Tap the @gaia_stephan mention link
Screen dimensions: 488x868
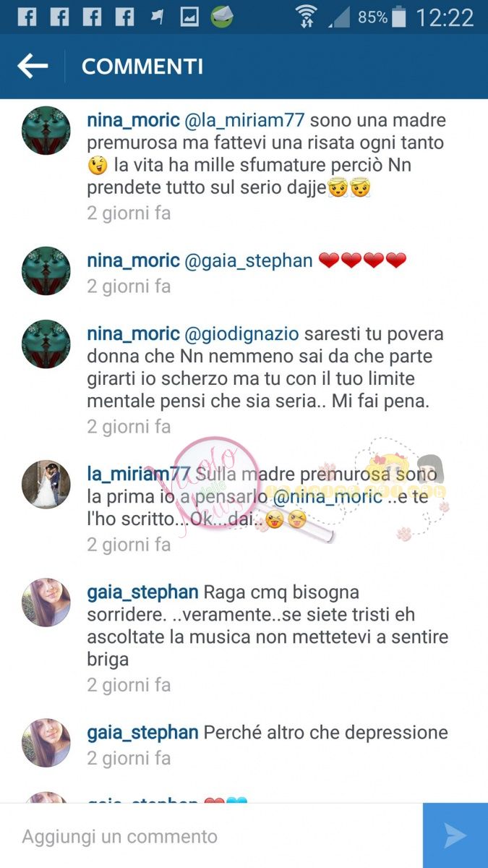(x=249, y=261)
